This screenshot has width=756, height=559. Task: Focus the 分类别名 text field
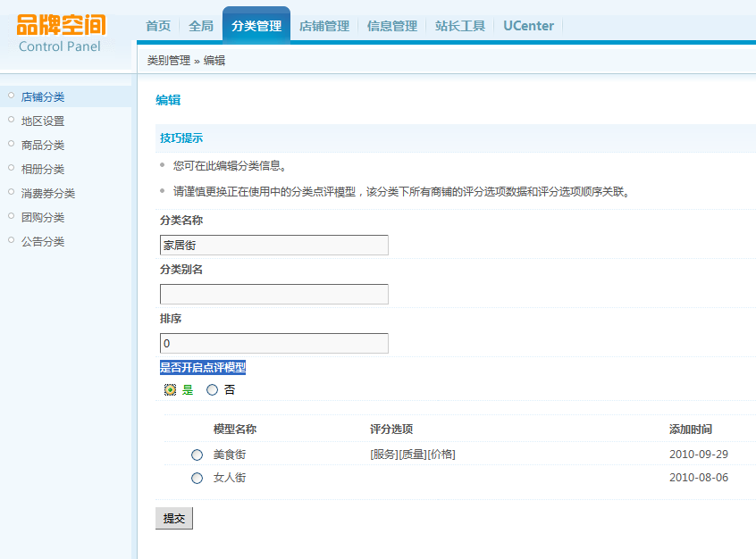[273, 294]
